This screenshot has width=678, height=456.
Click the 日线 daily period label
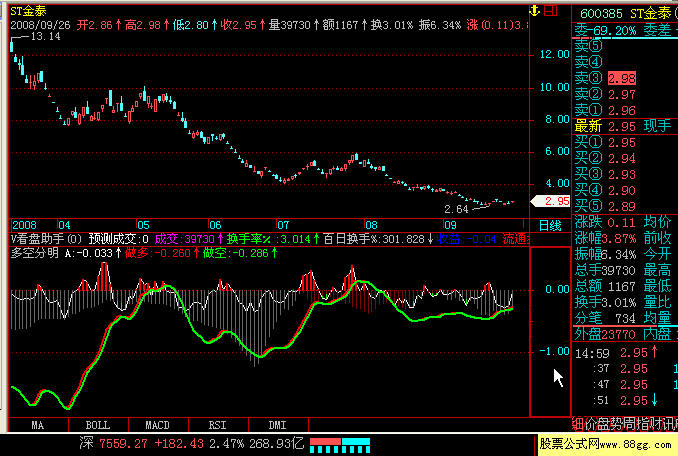pos(550,225)
